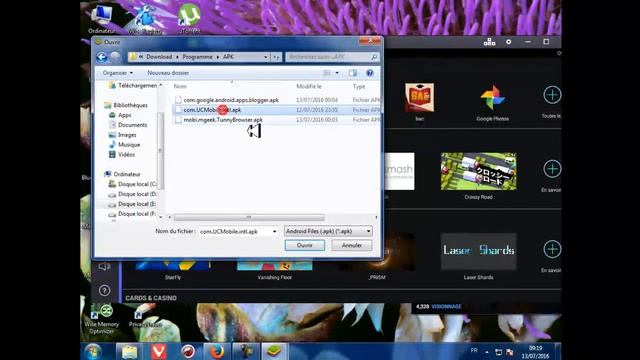Click the refresh button beside address bar
This screenshot has height=360, width=640.
click(277, 57)
